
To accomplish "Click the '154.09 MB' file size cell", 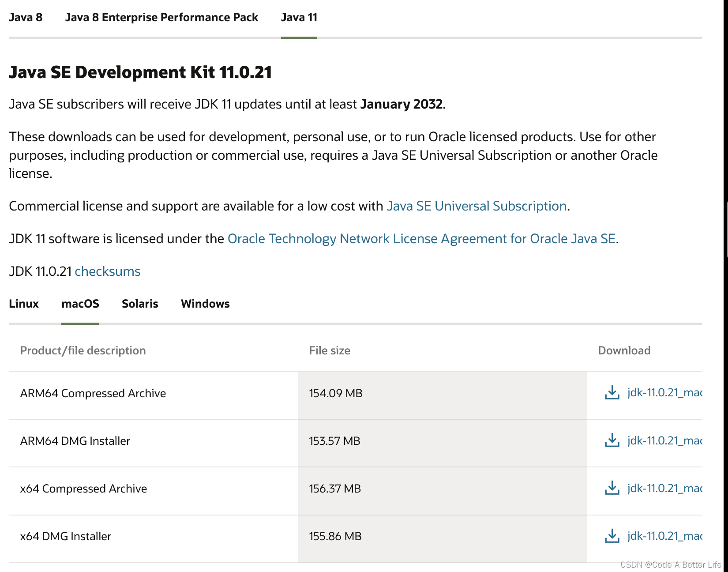I will pyautogui.click(x=442, y=395).
